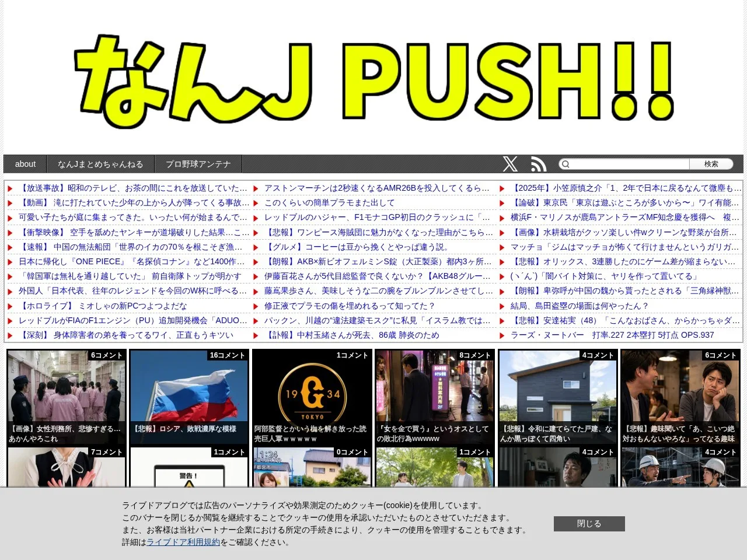Image resolution: width=747 pixels, height=560 pixels.
Task: Click red arrow beside 【訃報】中村玉緒さん
Action: point(256,335)
